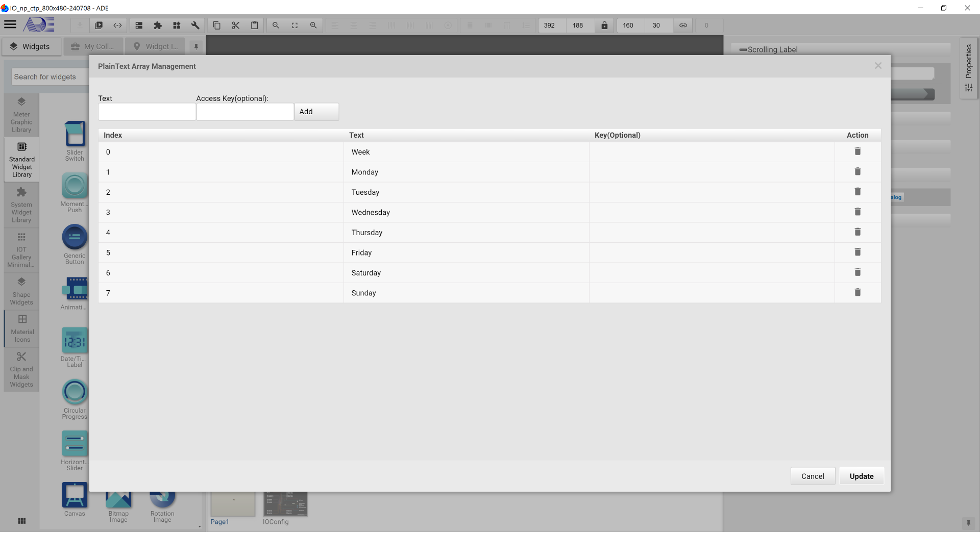Open the My Collection tab
The height and width of the screenshot is (533, 980).
pyautogui.click(x=93, y=46)
